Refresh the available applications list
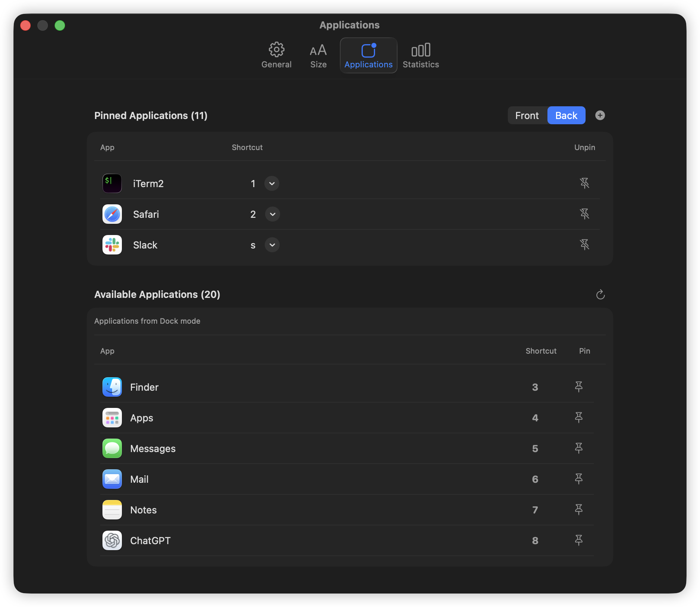This screenshot has width=700, height=607. click(600, 295)
